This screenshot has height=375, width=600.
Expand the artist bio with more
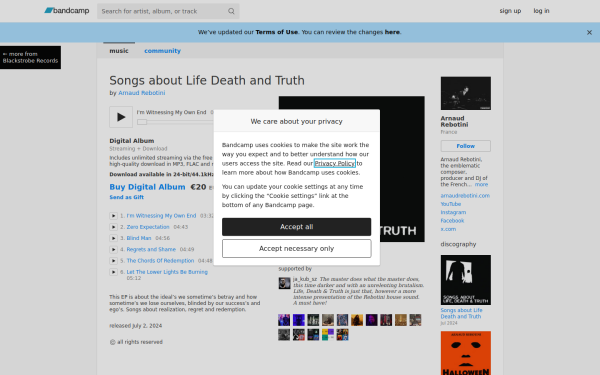point(481,184)
